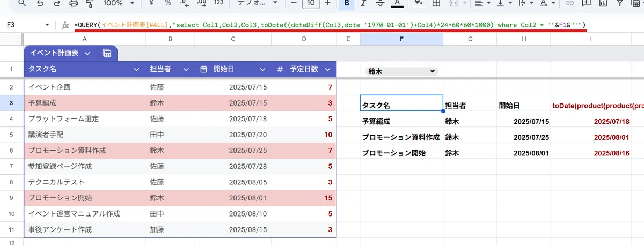Redo the last undone action
This screenshot has height=246, width=644.
(x=57, y=3)
